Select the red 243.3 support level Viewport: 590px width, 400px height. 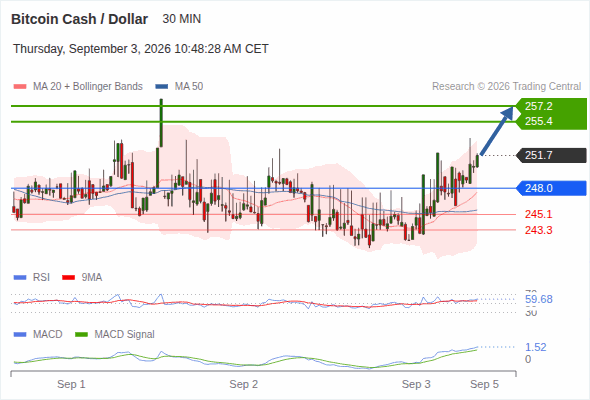538,230
